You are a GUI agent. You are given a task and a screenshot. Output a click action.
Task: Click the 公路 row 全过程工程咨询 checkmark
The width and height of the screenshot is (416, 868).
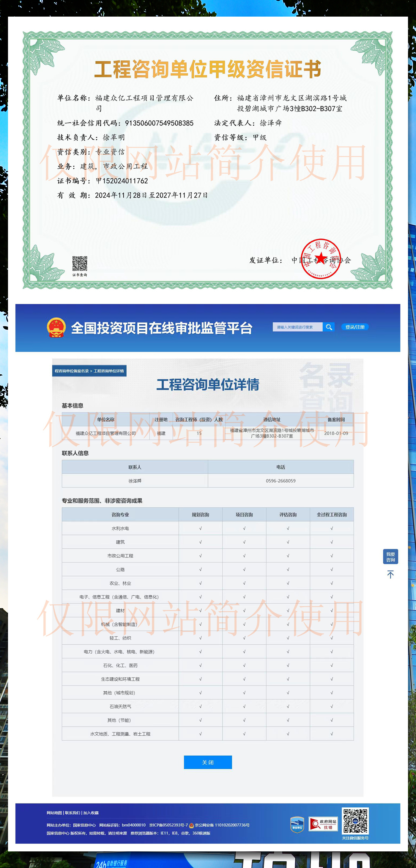[x=332, y=569]
